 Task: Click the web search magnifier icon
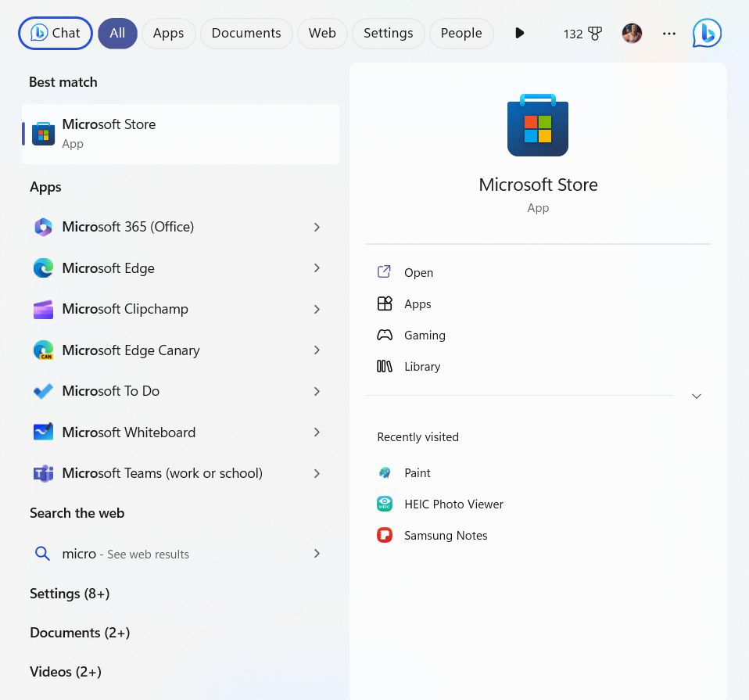coord(42,553)
